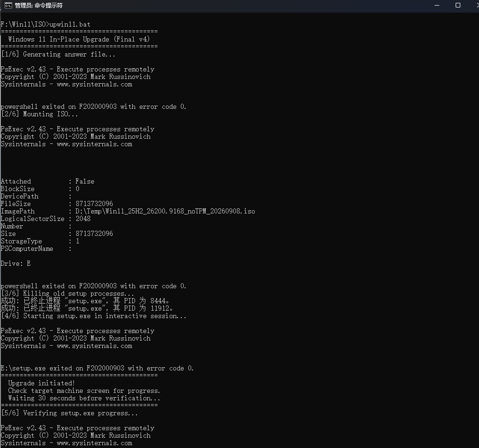Image resolution: width=479 pixels, height=448 pixels.
Task: Minimize the command prompt window
Action: [x=437, y=6]
